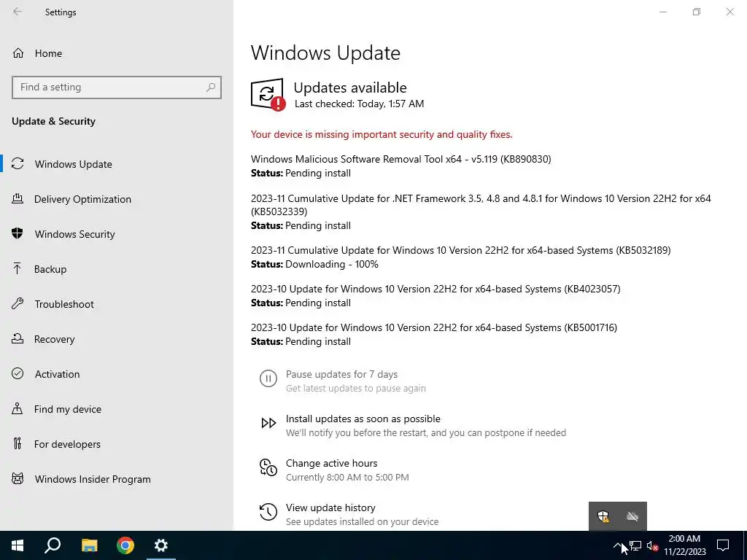Click the clock icon for active hours
Screen dimensions: 747x560
[268, 467]
